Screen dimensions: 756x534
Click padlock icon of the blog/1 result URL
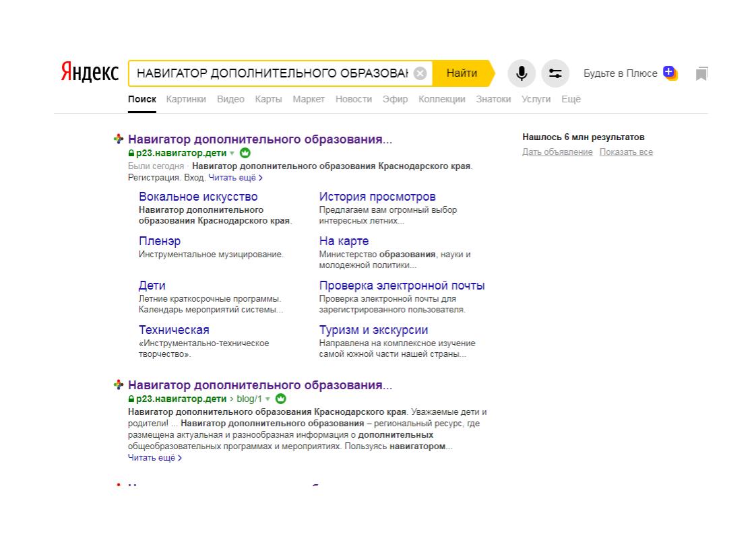click(131, 399)
